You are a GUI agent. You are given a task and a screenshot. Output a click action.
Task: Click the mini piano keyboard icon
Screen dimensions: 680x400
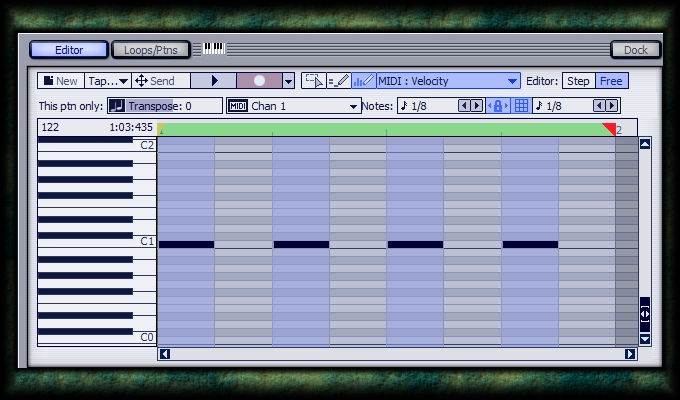(214, 49)
